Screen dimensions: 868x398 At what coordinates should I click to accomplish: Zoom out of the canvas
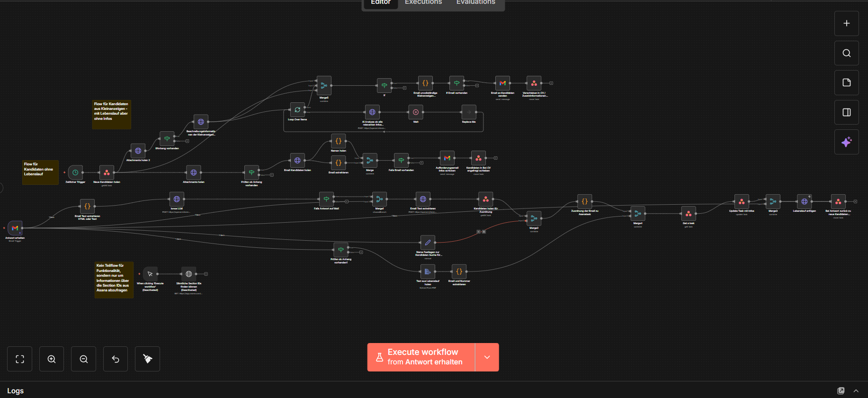pos(84,359)
